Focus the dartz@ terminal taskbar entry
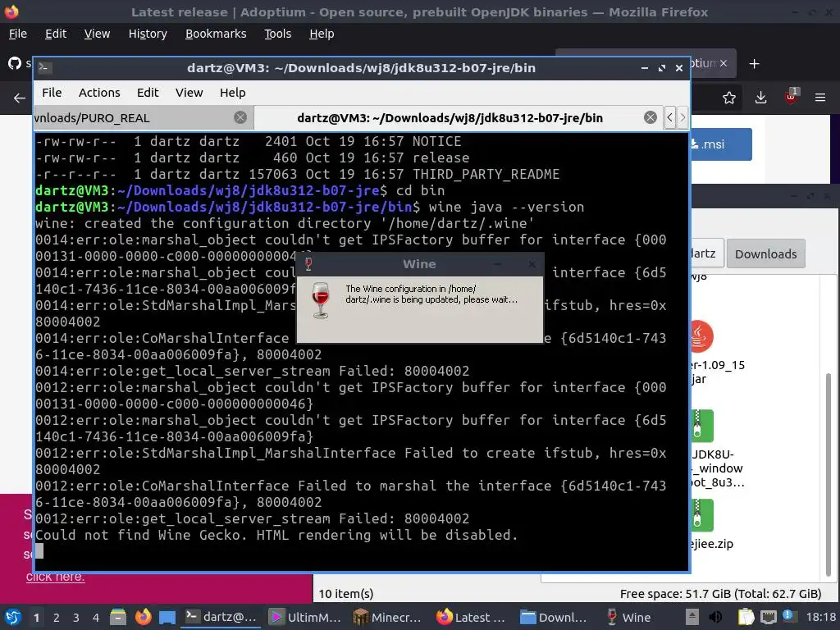The height and width of the screenshot is (630, 840). click(x=221, y=617)
